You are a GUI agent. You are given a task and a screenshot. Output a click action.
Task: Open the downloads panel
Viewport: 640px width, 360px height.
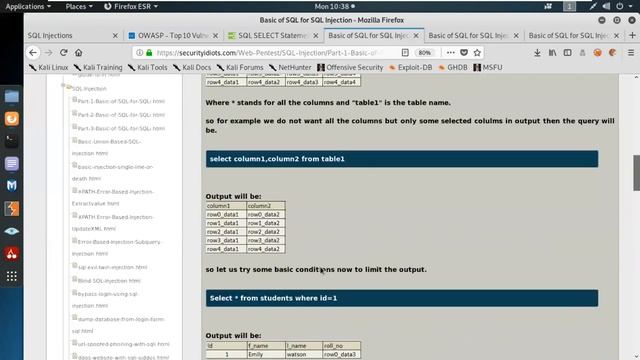coord(537,53)
